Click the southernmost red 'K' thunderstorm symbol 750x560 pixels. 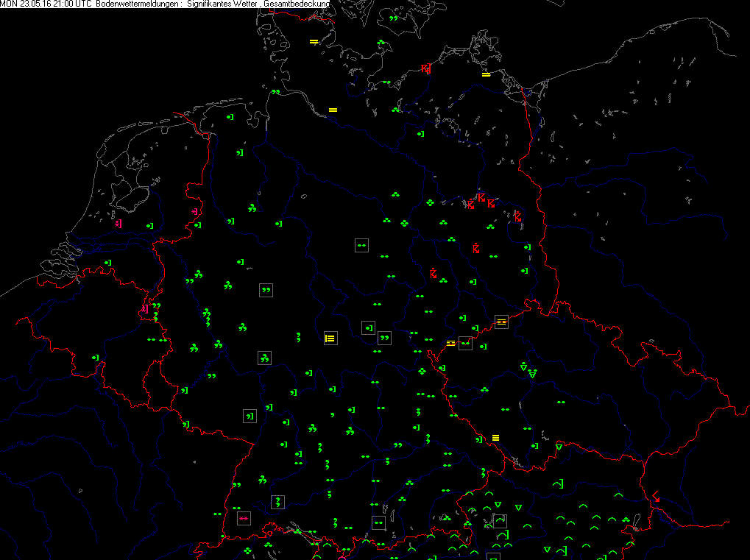coord(434,274)
